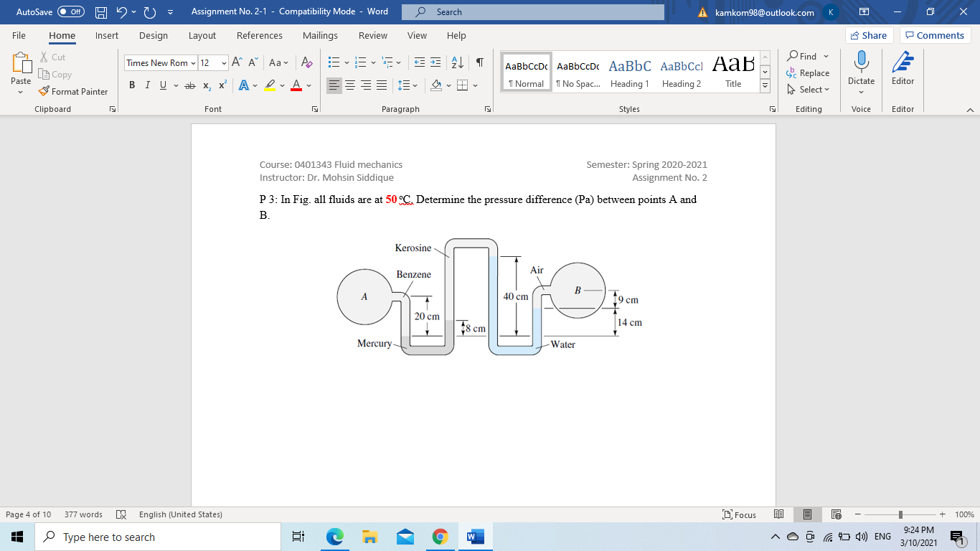Switch to the References ribbon tab

point(259,35)
